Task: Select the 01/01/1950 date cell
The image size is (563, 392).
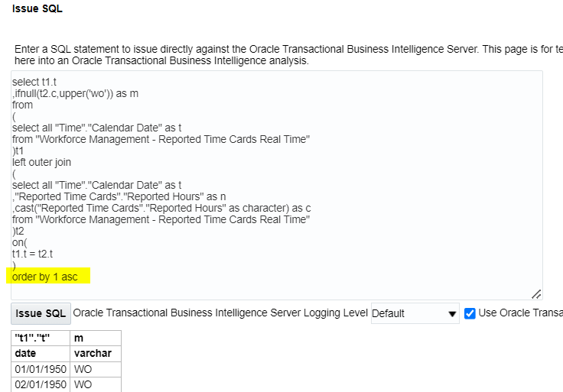Action: [x=41, y=369]
